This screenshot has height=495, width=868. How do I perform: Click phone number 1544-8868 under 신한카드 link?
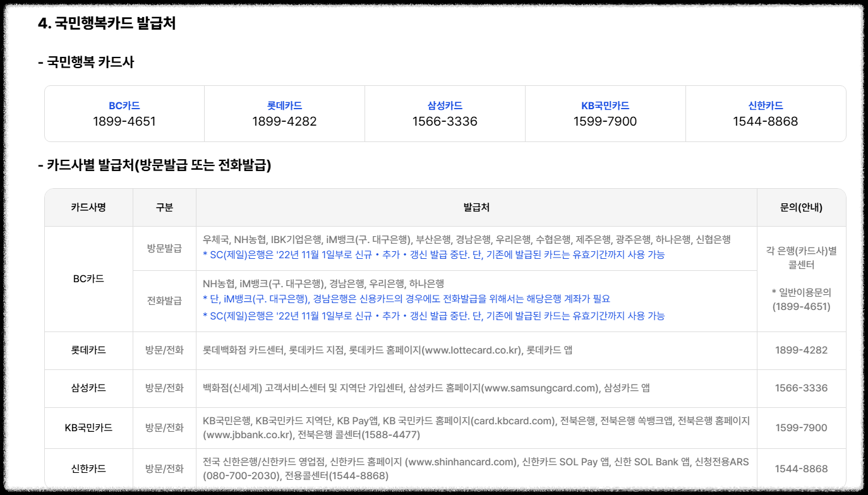click(x=766, y=121)
